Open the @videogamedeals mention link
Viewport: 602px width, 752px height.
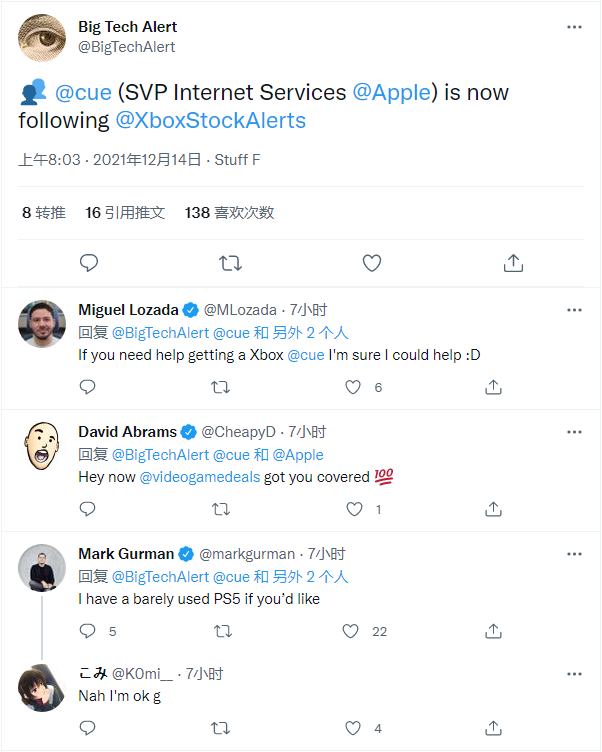pyautogui.click(x=200, y=478)
